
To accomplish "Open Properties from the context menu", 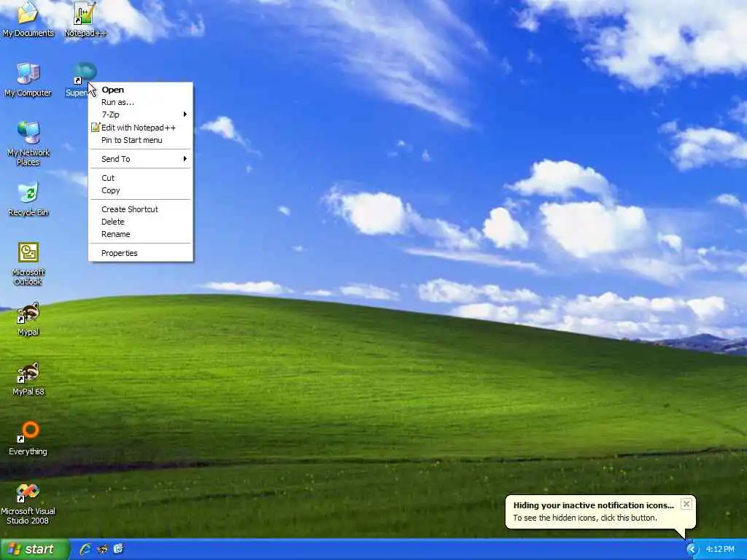I will [x=141, y=253].
